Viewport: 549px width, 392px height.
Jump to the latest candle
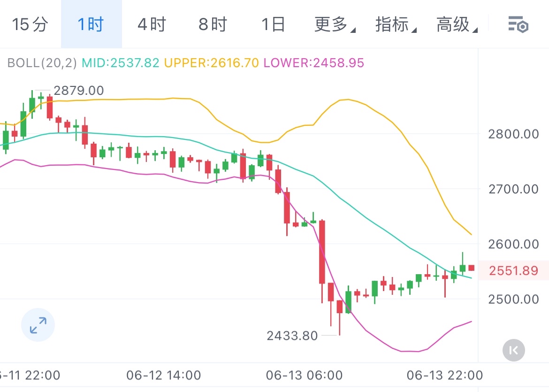(513, 350)
